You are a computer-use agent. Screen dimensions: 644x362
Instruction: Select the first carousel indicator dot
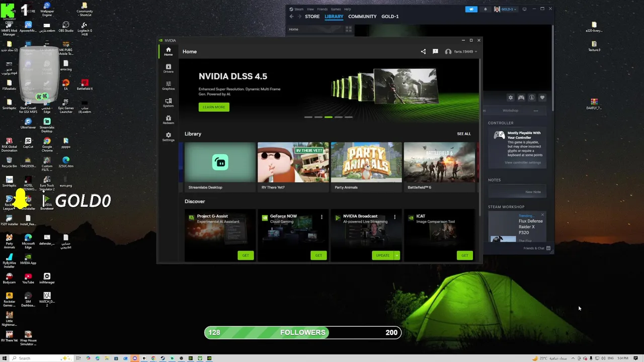(x=308, y=117)
